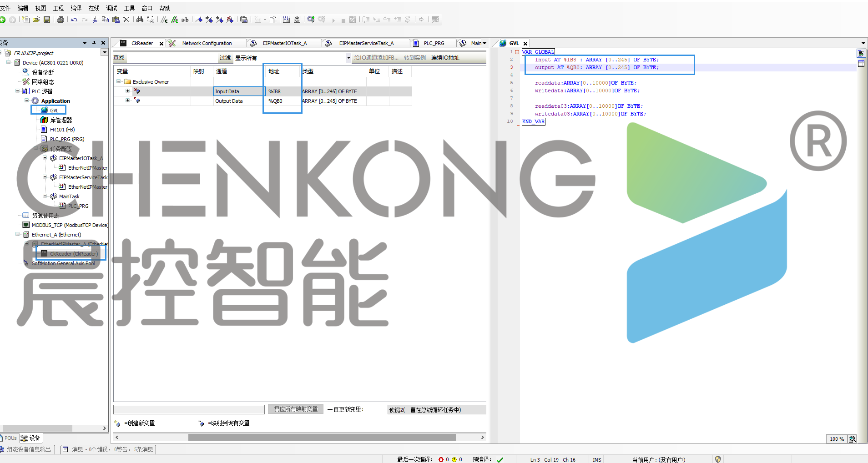Open 消息 messages panel in status bar
868x463 pixels.
108,449
